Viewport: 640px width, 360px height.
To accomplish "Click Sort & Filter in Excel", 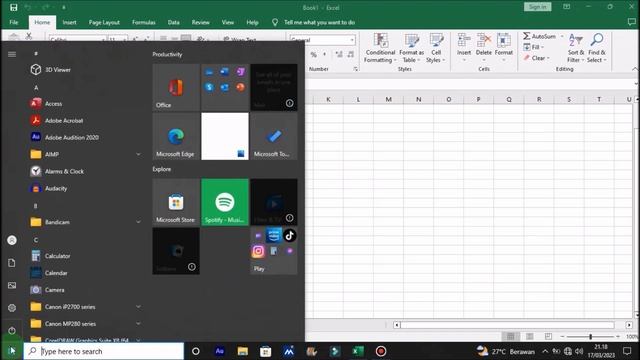I will point(576,48).
